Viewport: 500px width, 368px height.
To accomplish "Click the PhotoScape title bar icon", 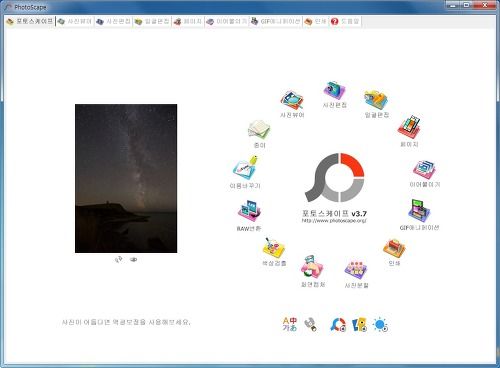I will coord(8,7).
